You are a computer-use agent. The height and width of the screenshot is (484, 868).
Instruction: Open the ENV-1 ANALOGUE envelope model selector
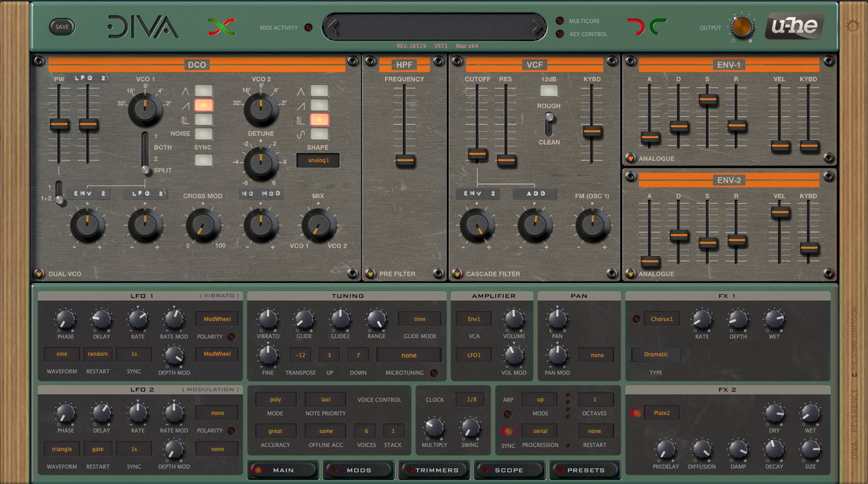631,158
